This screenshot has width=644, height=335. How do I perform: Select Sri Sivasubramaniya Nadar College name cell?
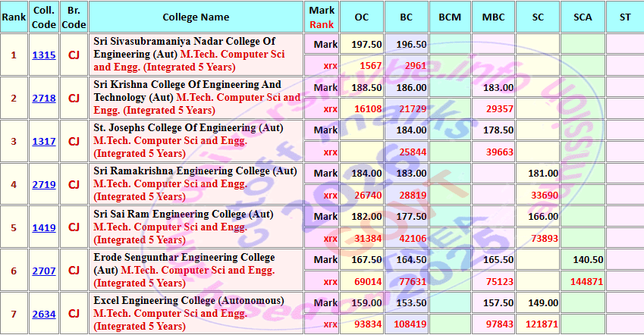[196, 55]
